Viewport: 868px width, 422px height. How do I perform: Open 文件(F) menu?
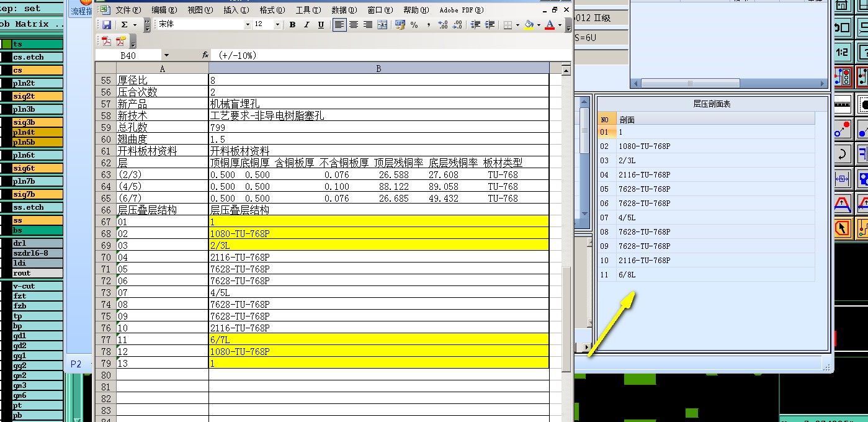[128, 10]
